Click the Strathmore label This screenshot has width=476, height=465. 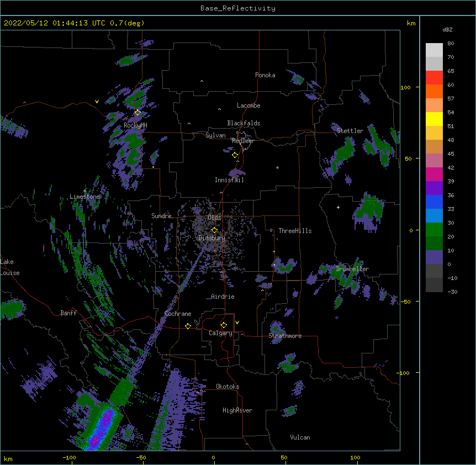pos(285,336)
